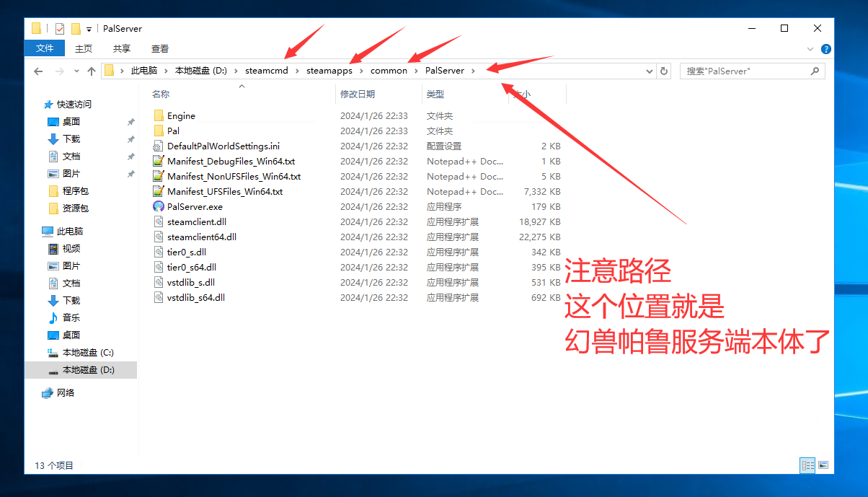Expand chevron after PalServer breadcrumb

pos(474,71)
